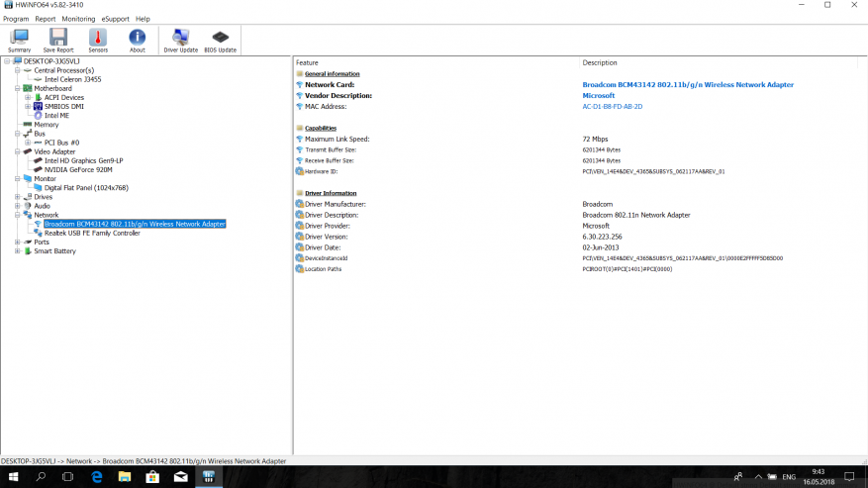Expand the PCI Bus #0 node
The image size is (868, 488).
click(28, 143)
